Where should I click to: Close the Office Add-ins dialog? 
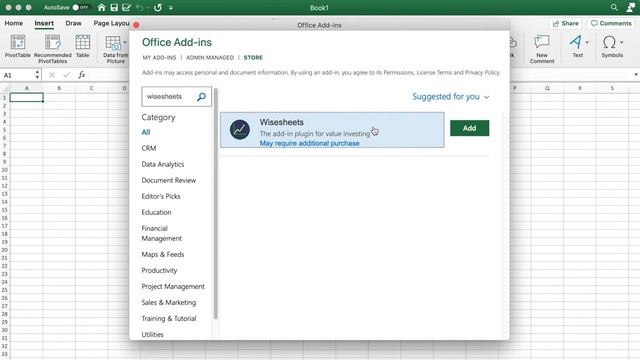click(x=136, y=25)
